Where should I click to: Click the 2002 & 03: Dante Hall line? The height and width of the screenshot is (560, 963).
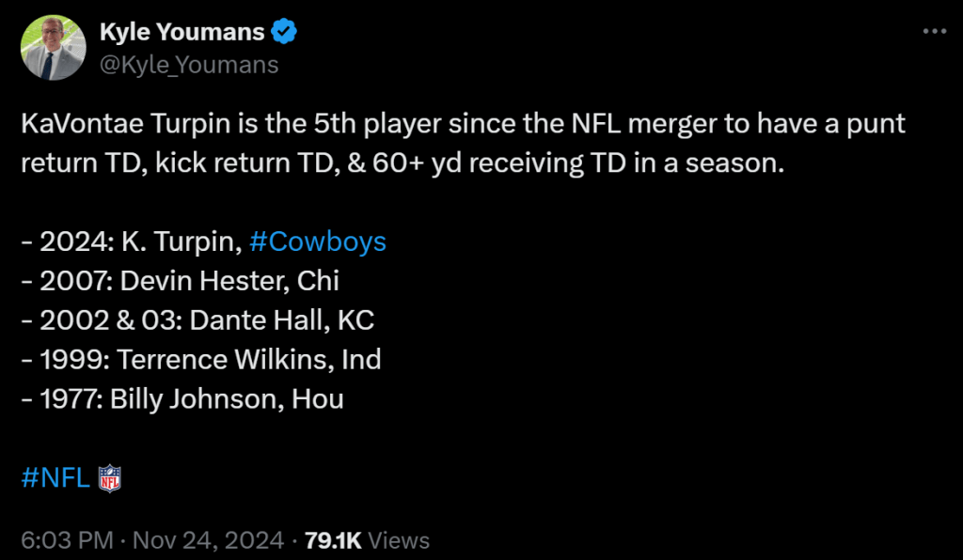coord(197,320)
